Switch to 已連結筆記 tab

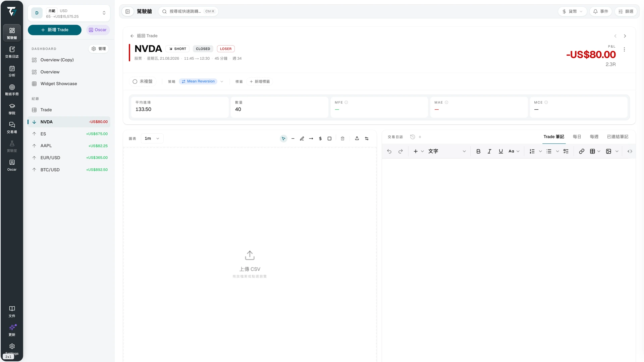pyautogui.click(x=618, y=137)
